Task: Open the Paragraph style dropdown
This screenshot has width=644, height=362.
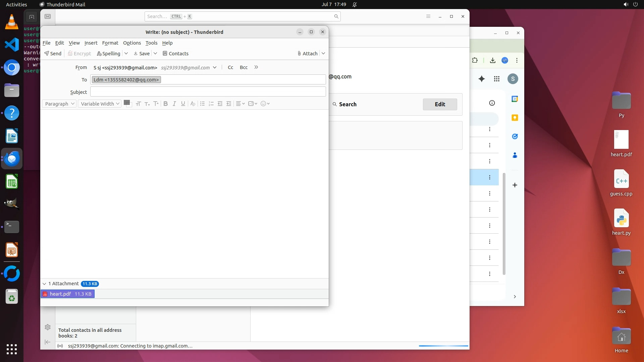Action: [x=59, y=104]
